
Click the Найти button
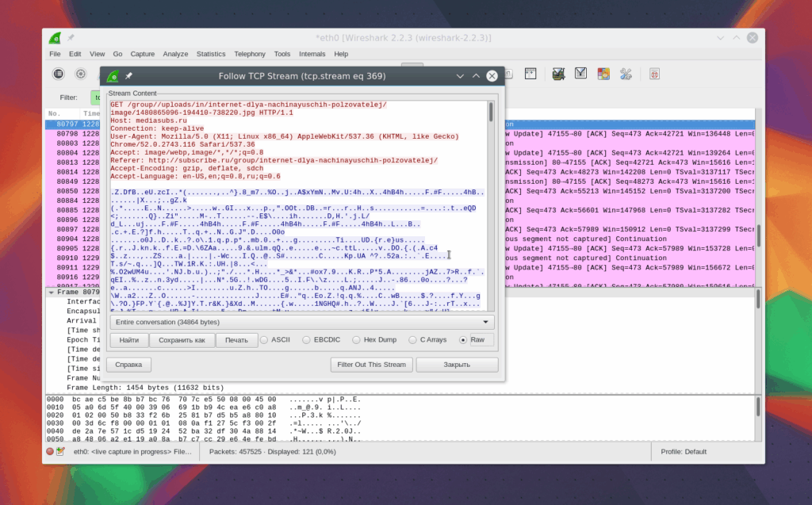[x=129, y=340]
